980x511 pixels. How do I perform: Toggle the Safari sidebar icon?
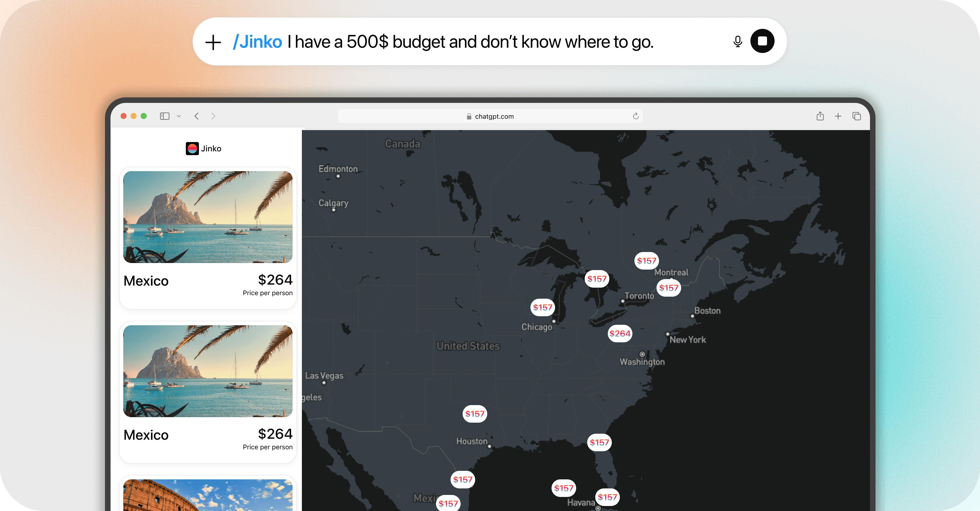(164, 116)
